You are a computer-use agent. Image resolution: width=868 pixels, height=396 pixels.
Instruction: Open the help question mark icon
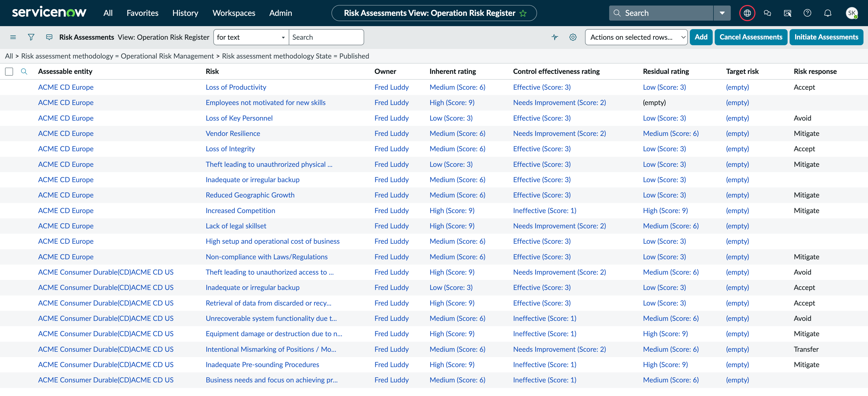click(807, 13)
